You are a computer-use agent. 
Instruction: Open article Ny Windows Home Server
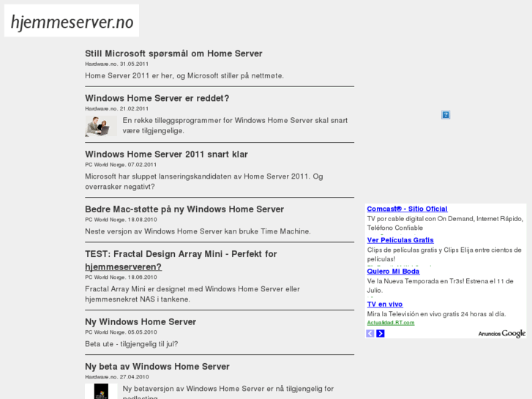(x=141, y=322)
